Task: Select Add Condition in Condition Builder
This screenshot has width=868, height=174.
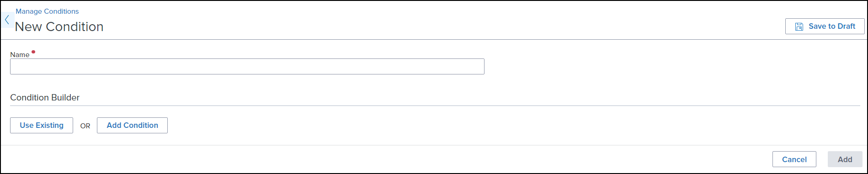Action: [x=132, y=125]
